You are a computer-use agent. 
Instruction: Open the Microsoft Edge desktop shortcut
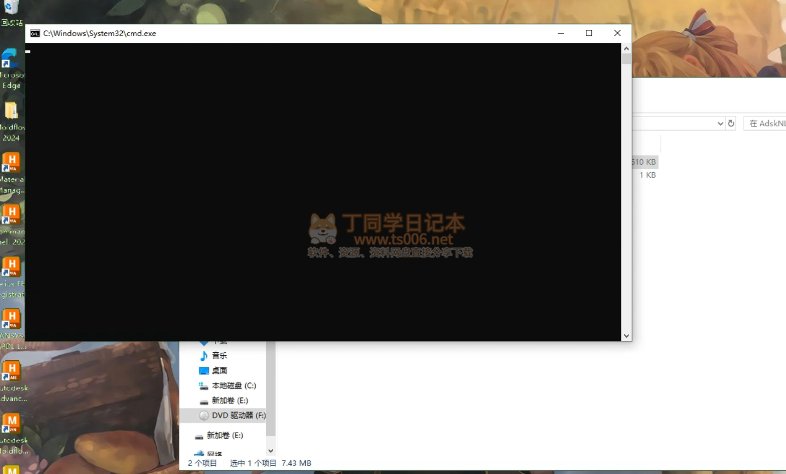pyautogui.click(x=11, y=64)
